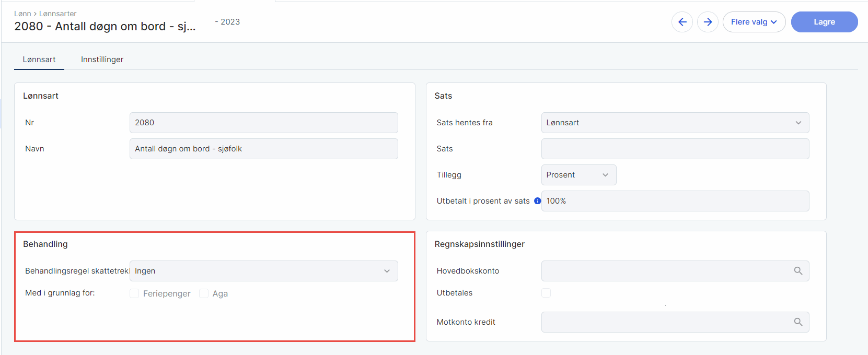The image size is (868, 355).
Task: Click search icon in Motkonto kredit field
Action: 798,322
